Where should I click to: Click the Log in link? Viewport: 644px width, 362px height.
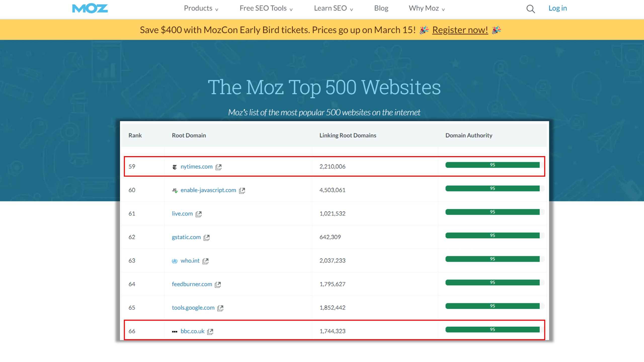pos(557,8)
